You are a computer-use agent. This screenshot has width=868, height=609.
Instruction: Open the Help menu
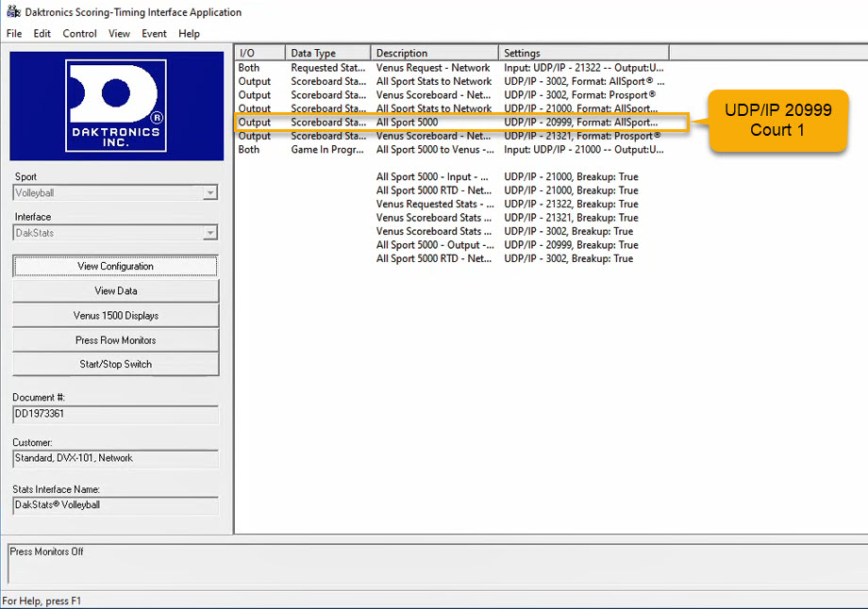tap(189, 33)
